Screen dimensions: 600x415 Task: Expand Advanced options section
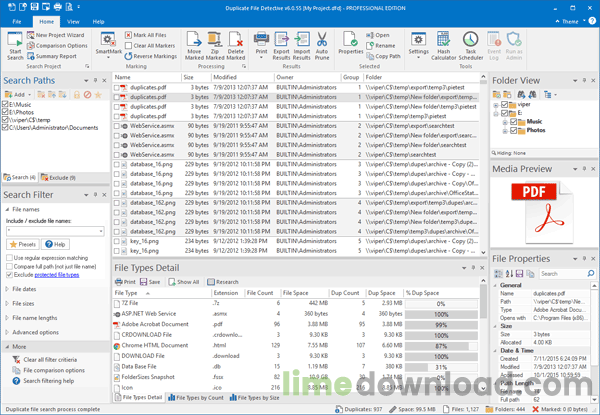coord(7,332)
